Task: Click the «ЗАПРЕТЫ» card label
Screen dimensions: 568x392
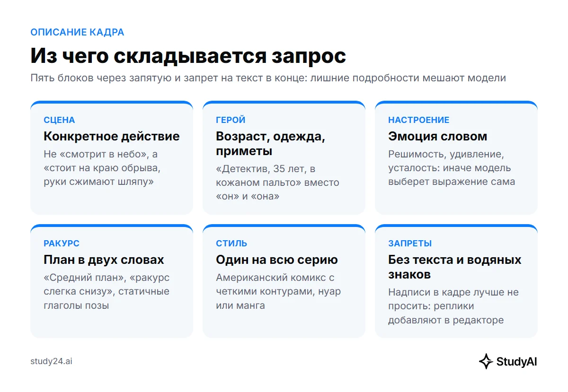Action: pos(410,244)
